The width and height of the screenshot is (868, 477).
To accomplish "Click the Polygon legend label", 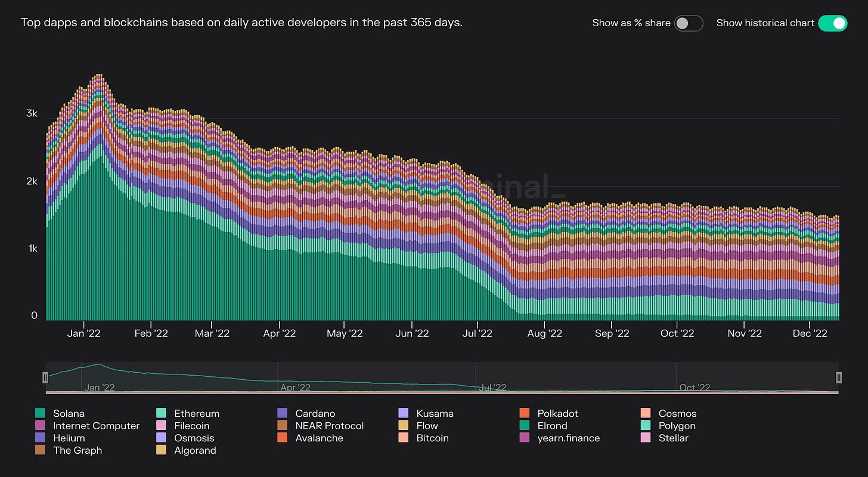I will [x=677, y=426].
